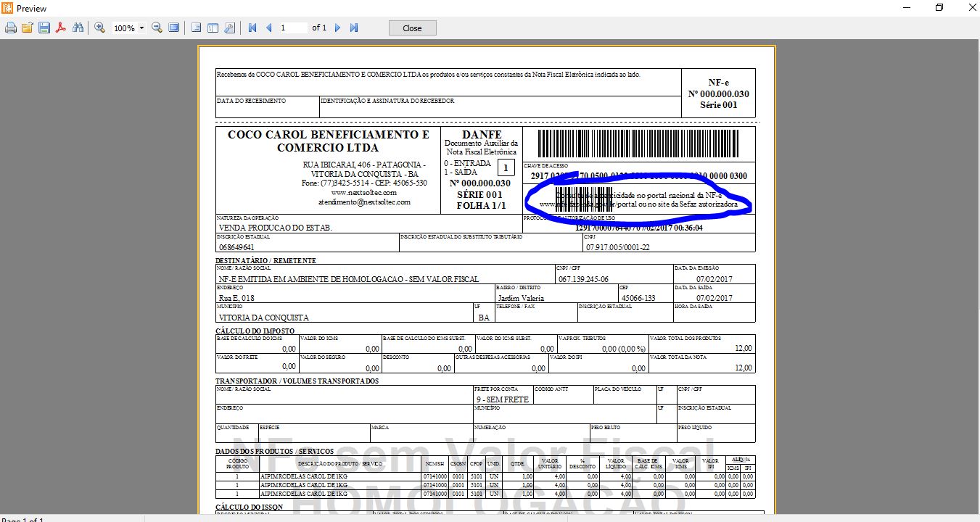Go to the first page
This screenshot has height=522, width=980.
coord(252,28)
